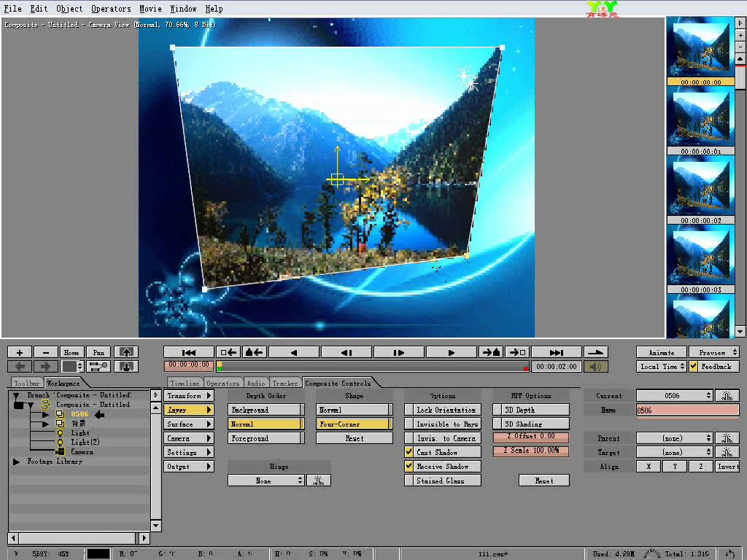Click the Invert align button

click(727, 467)
